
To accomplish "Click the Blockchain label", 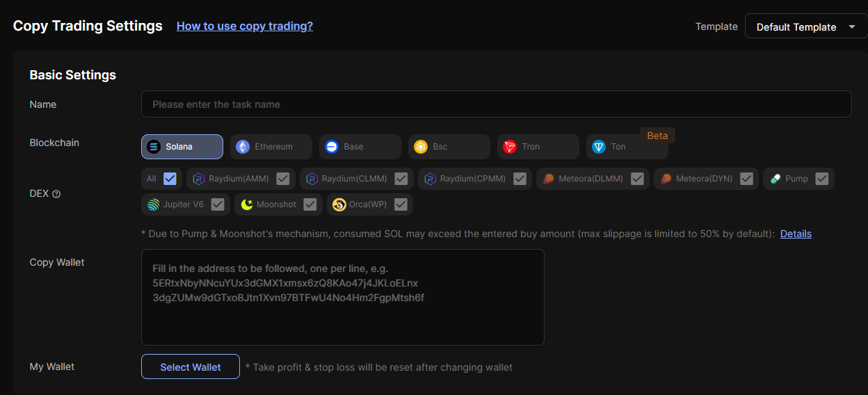I will (x=54, y=143).
